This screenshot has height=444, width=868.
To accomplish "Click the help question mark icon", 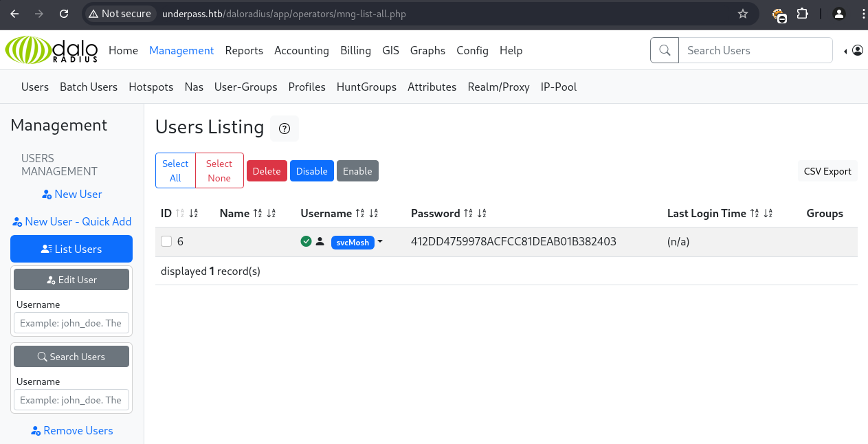I will pos(285,129).
